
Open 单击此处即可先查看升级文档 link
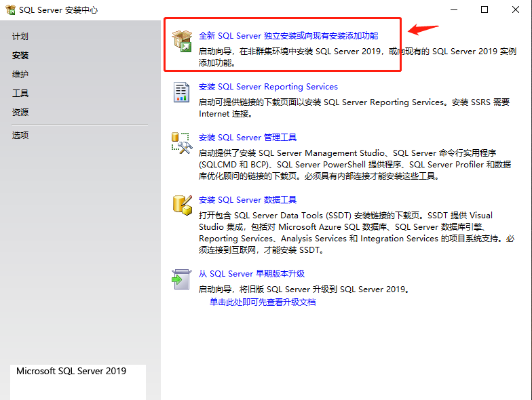[263, 302]
